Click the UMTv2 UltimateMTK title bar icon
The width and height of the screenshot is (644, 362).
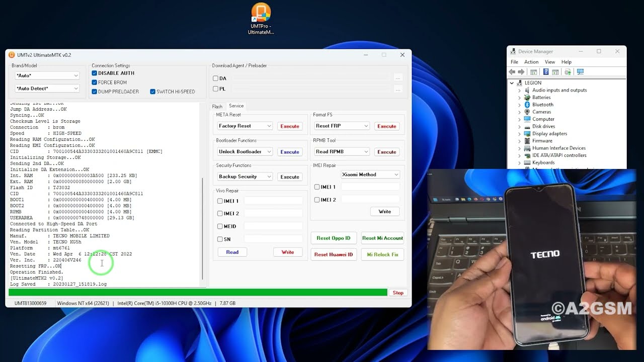pyautogui.click(x=12, y=55)
